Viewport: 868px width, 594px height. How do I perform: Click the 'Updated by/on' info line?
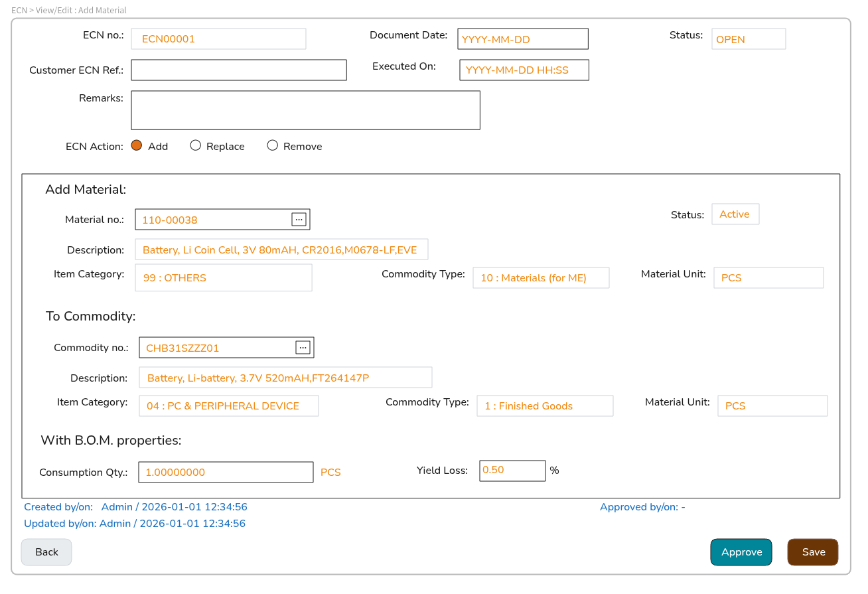[x=135, y=524]
